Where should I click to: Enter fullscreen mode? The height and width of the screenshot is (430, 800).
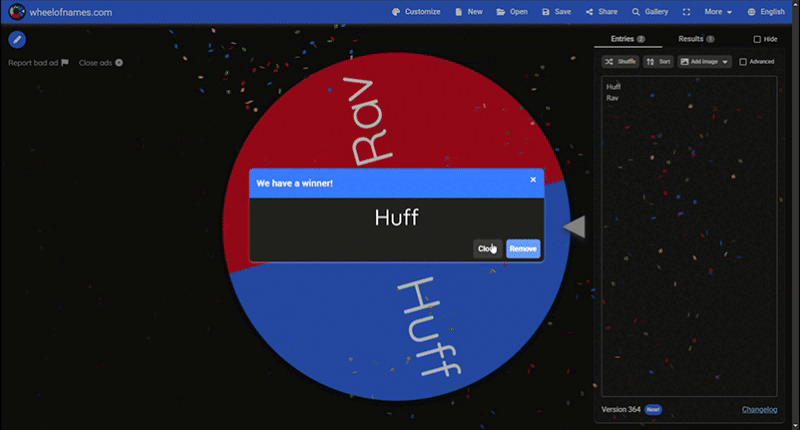(686, 12)
